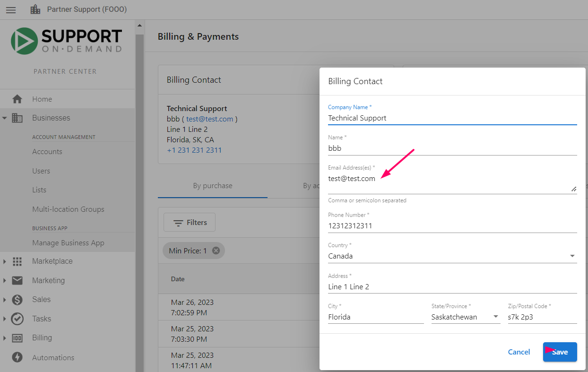Viewport: 588px width, 372px height.
Task: Click the Sales dollar icon
Action: 17,300
